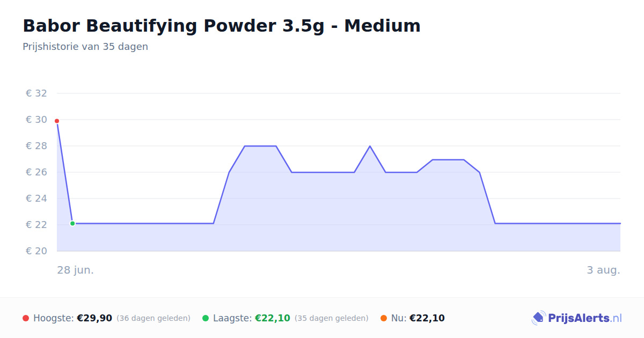Click the lowest price value €22,10 in green

click(273, 318)
